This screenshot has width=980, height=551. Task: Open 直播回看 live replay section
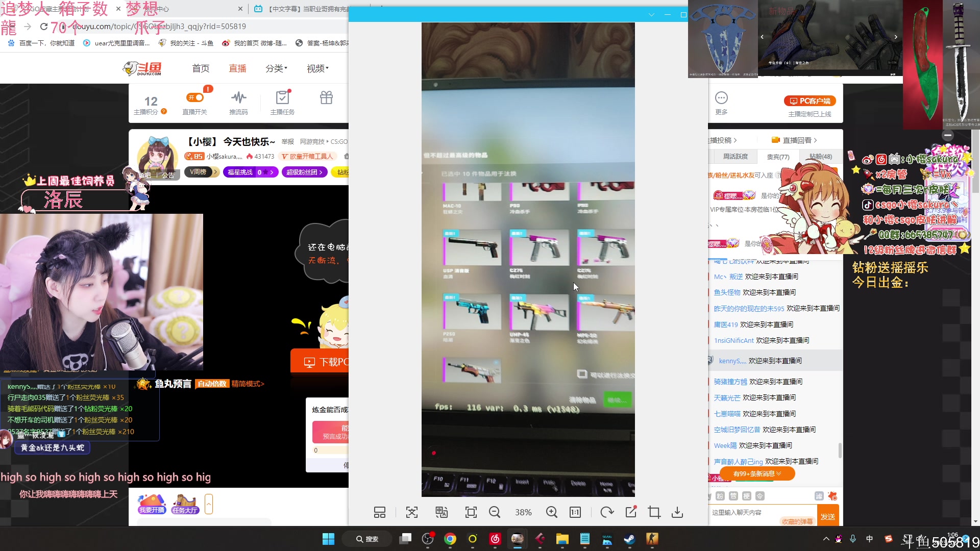[794, 140]
